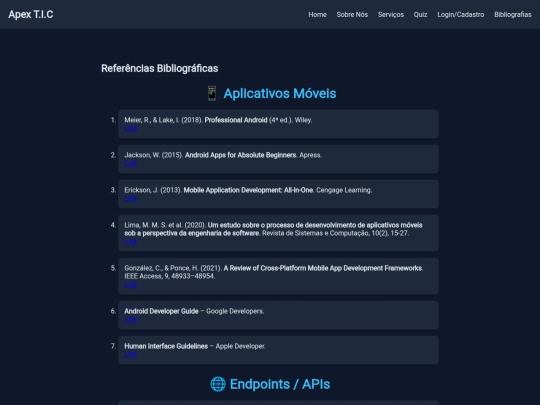This screenshot has width=540, height=405.
Task: Click the Cengage Learning publisher text
Action: tap(344, 190)
